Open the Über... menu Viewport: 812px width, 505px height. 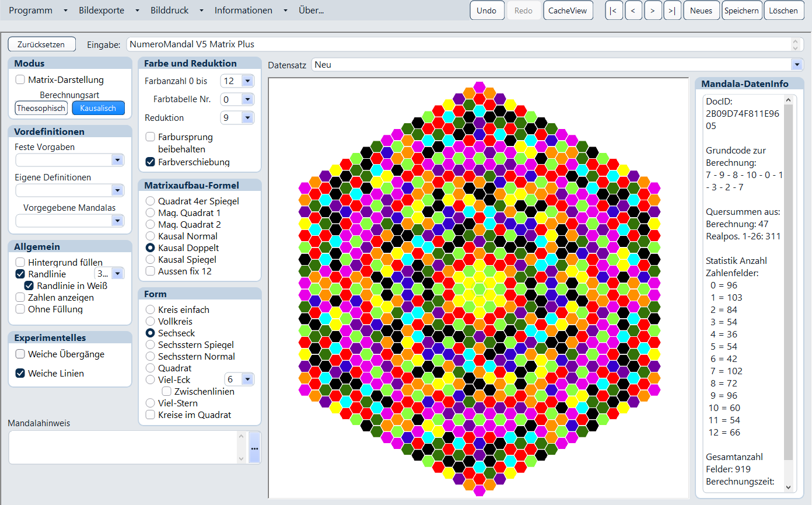coord(311,11)
